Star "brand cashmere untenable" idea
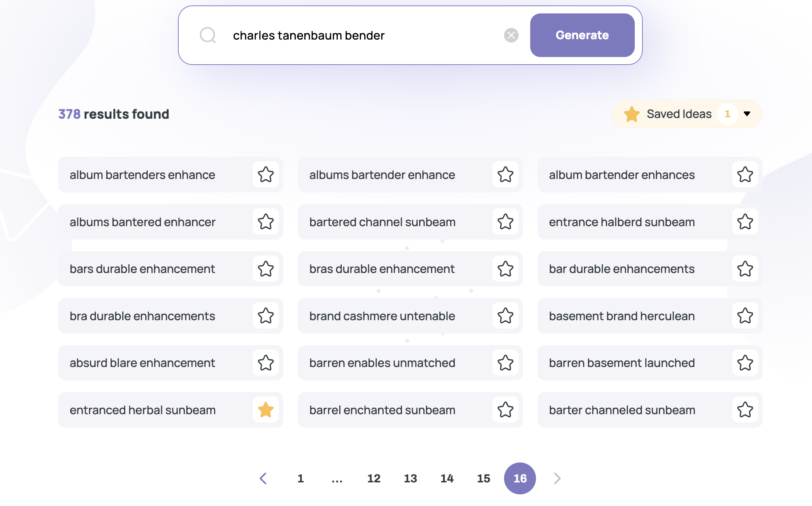Image resolution: width=812 pixels, height=506 pixels. coord(506,316)
